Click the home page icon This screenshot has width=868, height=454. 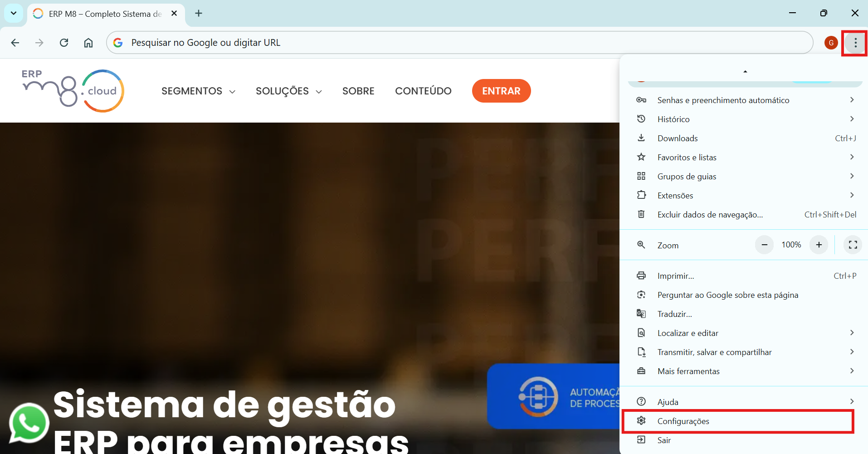[x=88, y=43]
